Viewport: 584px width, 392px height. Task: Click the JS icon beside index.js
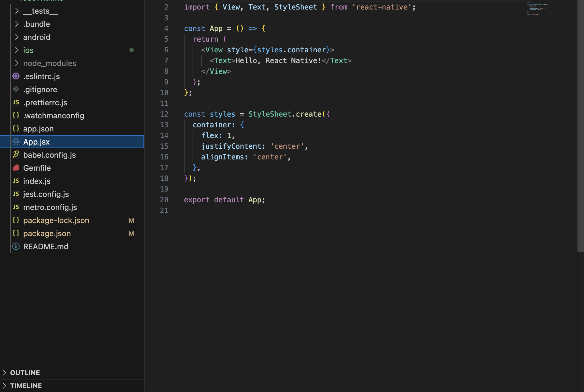[16, 181]
